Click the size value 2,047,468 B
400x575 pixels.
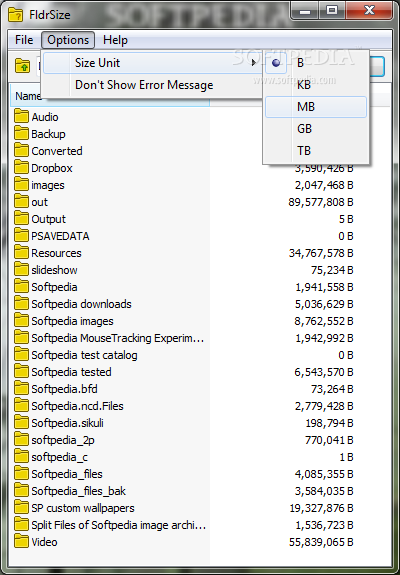324,185
